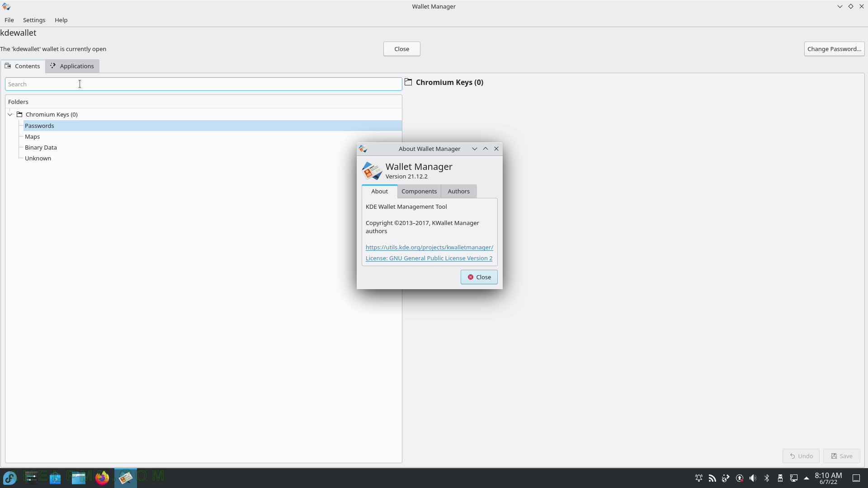Switch to the Contents tab

(23, 66)
